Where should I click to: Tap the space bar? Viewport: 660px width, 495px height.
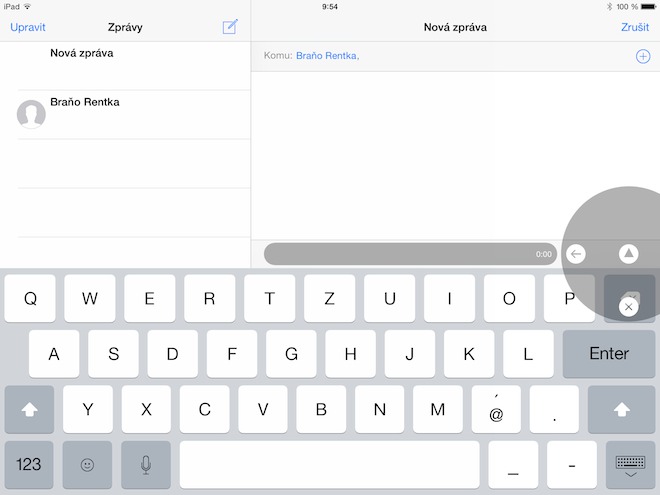point(330,465)
